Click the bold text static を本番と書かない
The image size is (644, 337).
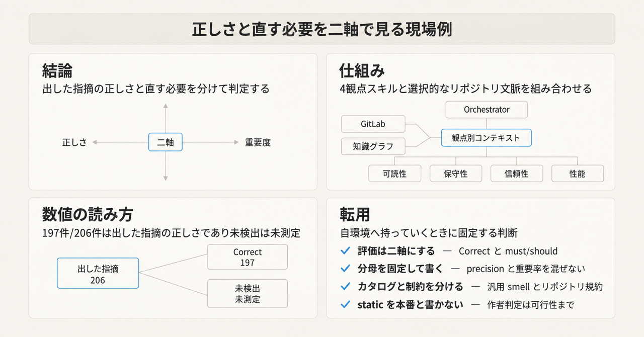coord(410,304)
